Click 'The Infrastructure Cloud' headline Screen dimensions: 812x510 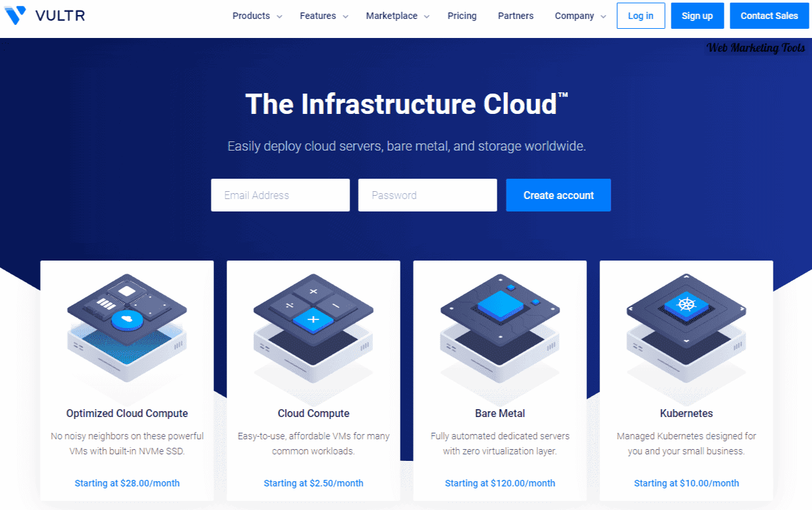[x=406, y=104]
